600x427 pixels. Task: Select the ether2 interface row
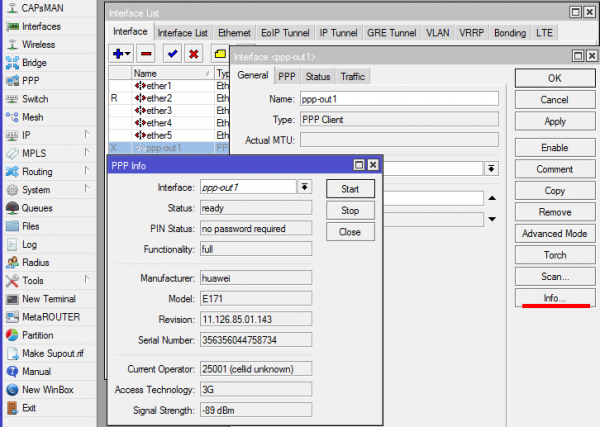[158, 98]
